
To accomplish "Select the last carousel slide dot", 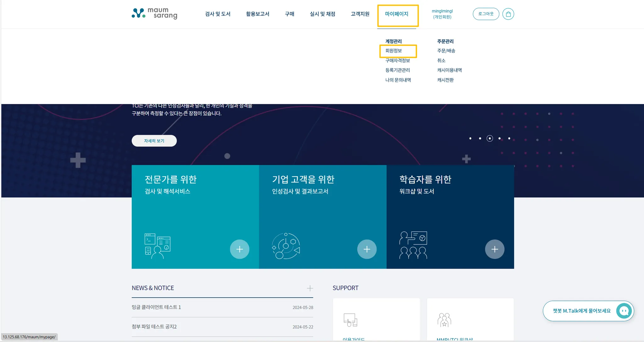I will coord(509,138).
